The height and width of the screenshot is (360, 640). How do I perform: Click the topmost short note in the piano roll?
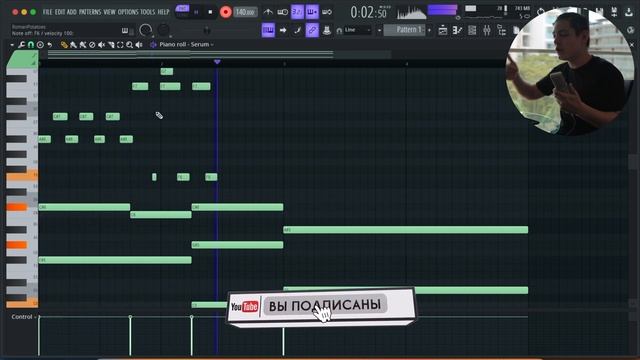click(167, 71)
